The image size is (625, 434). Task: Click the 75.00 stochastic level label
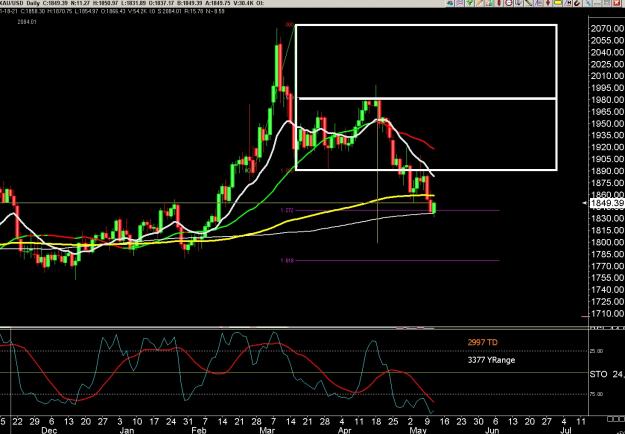pyautogui.click(x=596, y=394)
